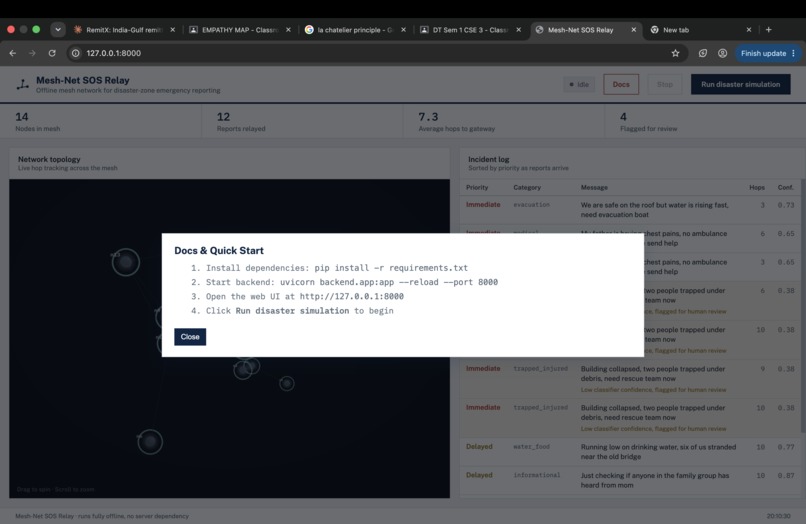The height and width of the screenshot is (524, 806).
Task: Click the Priority column header
Action: 477,188
